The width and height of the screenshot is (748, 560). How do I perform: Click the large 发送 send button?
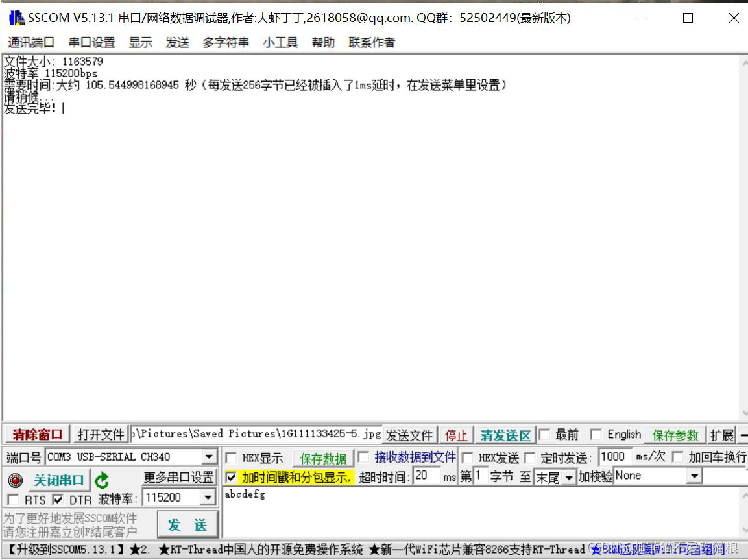click(187, 525)
